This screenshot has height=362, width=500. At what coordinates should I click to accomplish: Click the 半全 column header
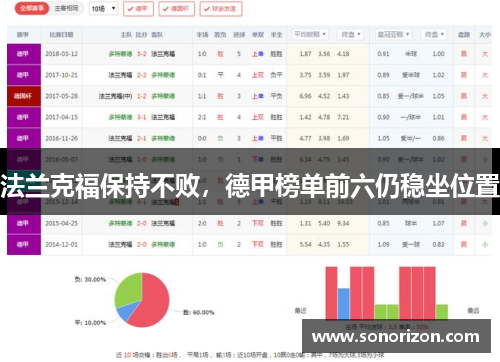(276, 35)
